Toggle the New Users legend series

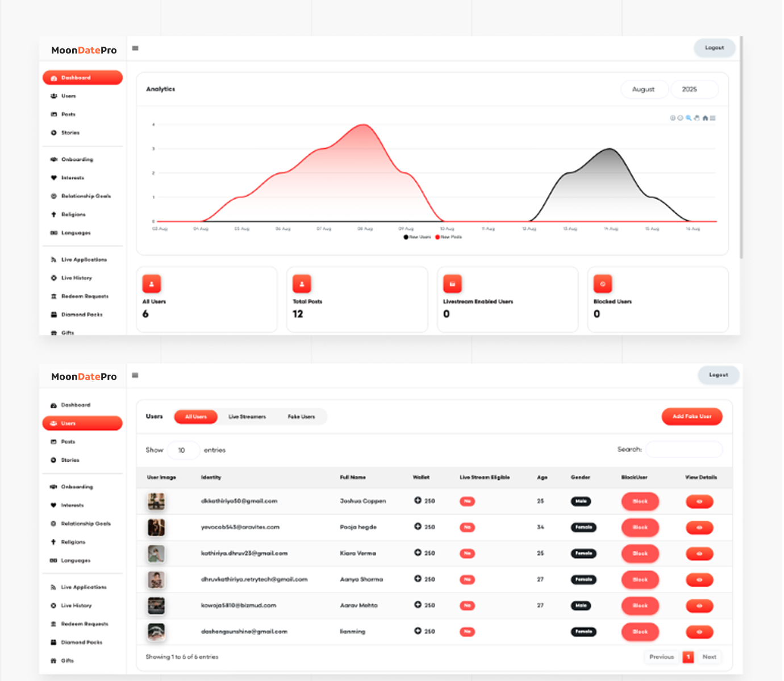pos(418,237)
